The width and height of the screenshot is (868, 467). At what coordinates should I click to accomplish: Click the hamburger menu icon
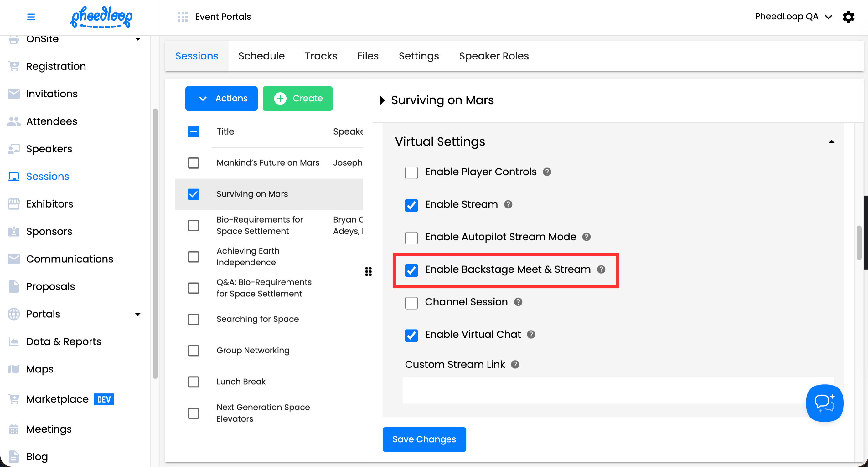pyautogui.click(x=31, y=17)
